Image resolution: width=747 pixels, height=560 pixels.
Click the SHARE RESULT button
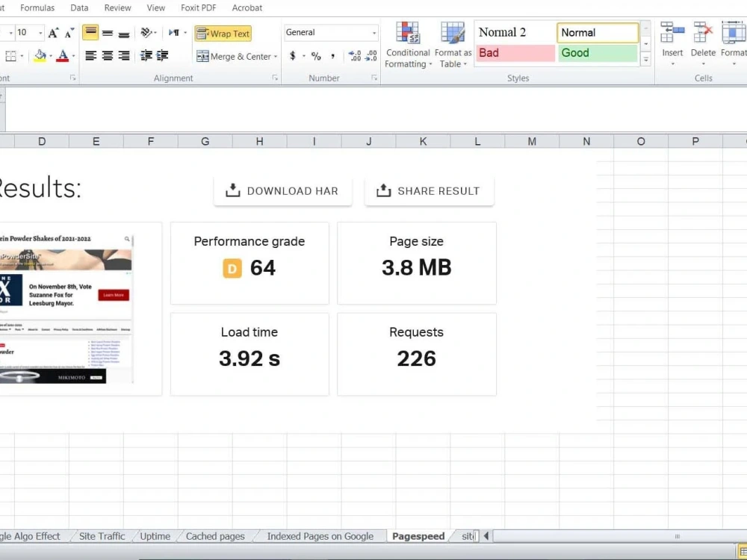tap(429, 191)
